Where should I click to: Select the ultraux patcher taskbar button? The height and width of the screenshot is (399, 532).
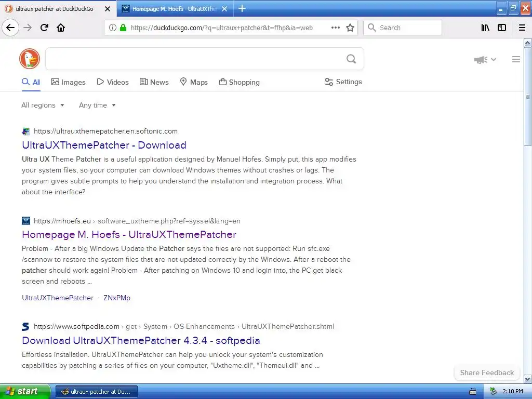96,392
